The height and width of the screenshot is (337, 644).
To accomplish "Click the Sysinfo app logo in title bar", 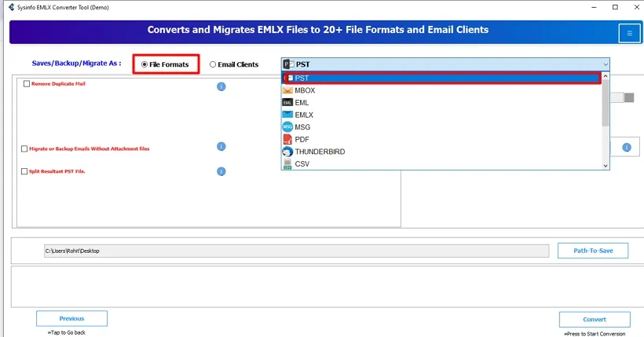I will pos(12,7).
